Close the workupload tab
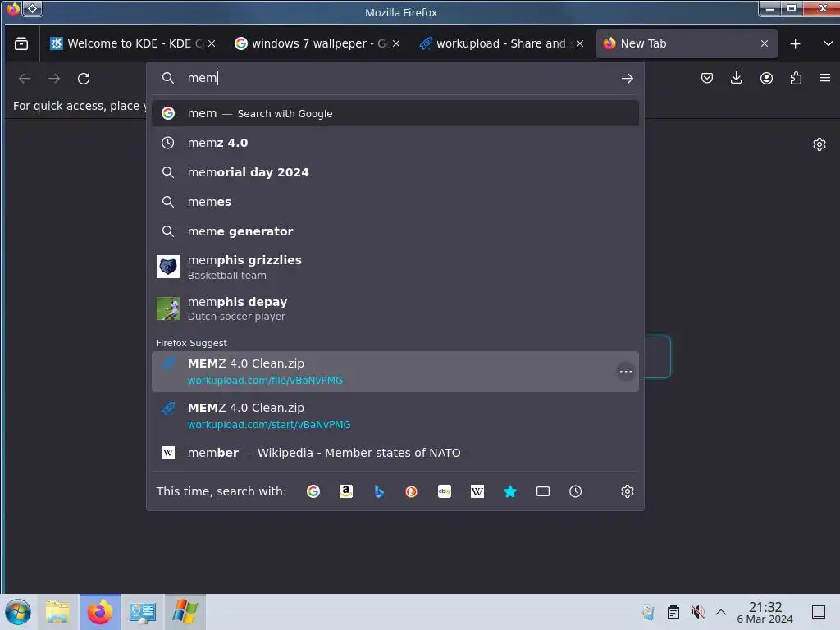840x630 pixels. (580, 44)
